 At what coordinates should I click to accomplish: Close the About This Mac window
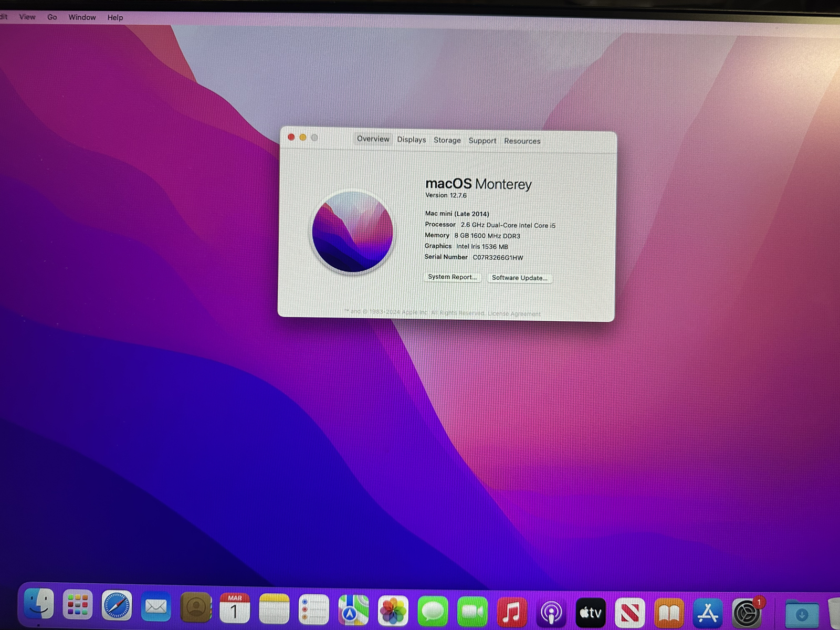click(x=291, y=137)
